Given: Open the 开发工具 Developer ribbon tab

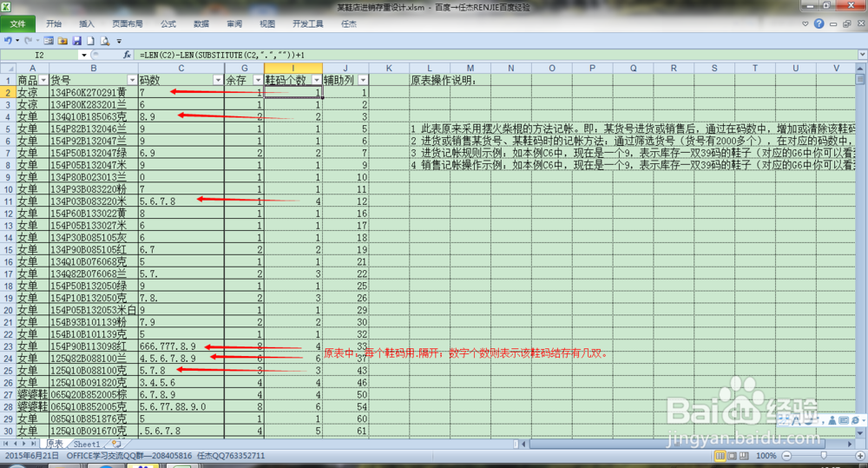Looking at the screenshot, I should pos(308,23).
